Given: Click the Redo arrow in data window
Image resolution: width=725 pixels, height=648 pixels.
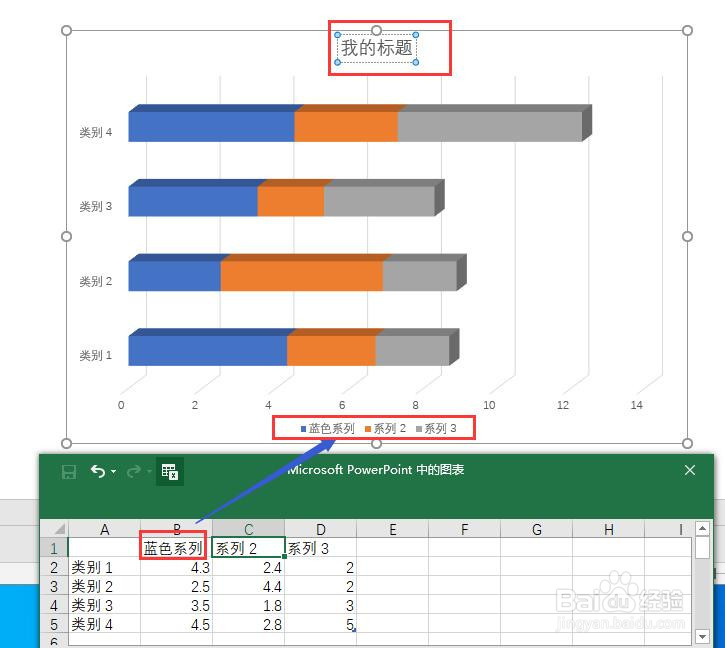Looking at the screenshot, I should tap(134, 471).
